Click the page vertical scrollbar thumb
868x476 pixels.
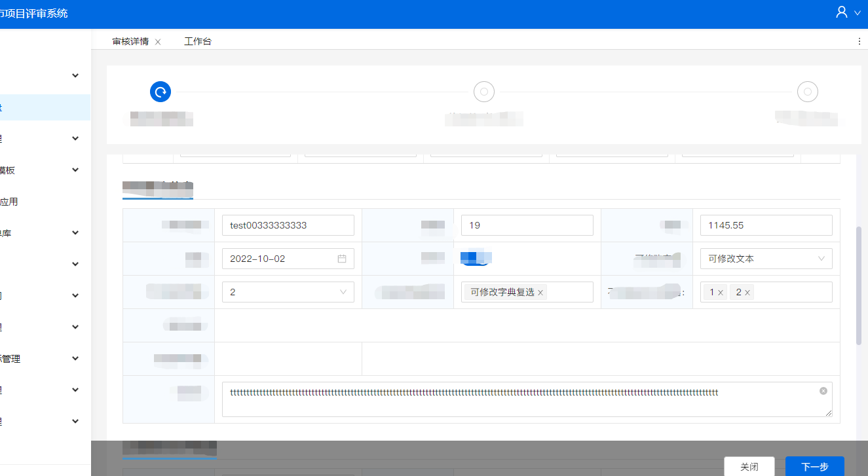[859, 285]
